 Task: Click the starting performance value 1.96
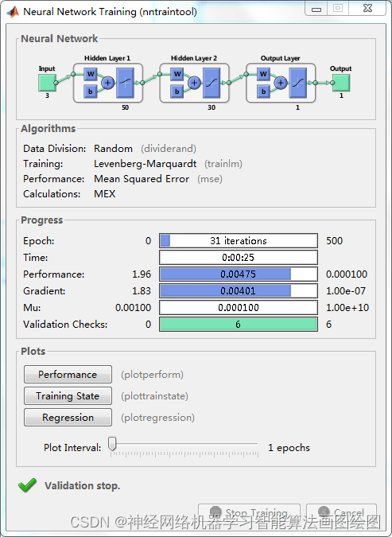pyautogui.click(x=142, y=274)
